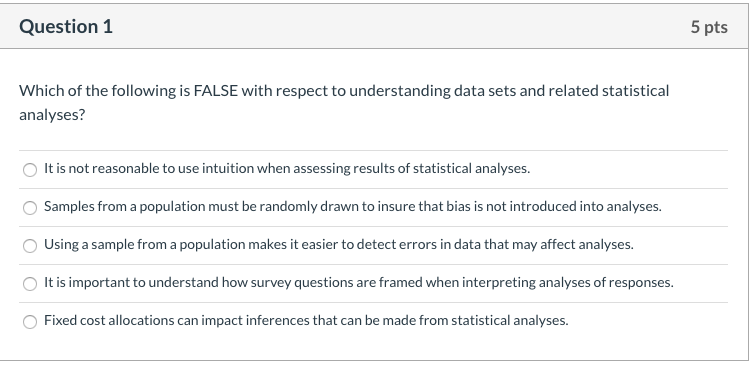Image resolution: width=753 pixels, height=366 pixels.
Task: Click the 'Question 1' heading
Action: click(66, 26)
